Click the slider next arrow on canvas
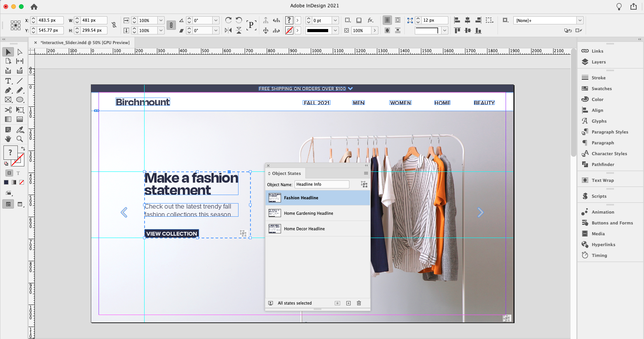The image size is (644, 339). (x=480, y=212)
